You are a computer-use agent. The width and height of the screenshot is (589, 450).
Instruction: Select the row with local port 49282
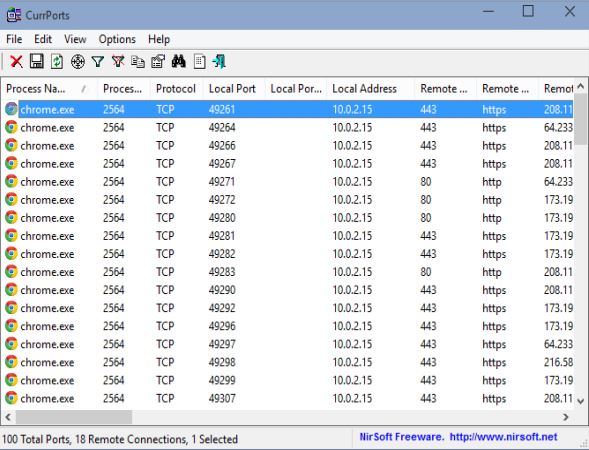(x=288, y=254)
